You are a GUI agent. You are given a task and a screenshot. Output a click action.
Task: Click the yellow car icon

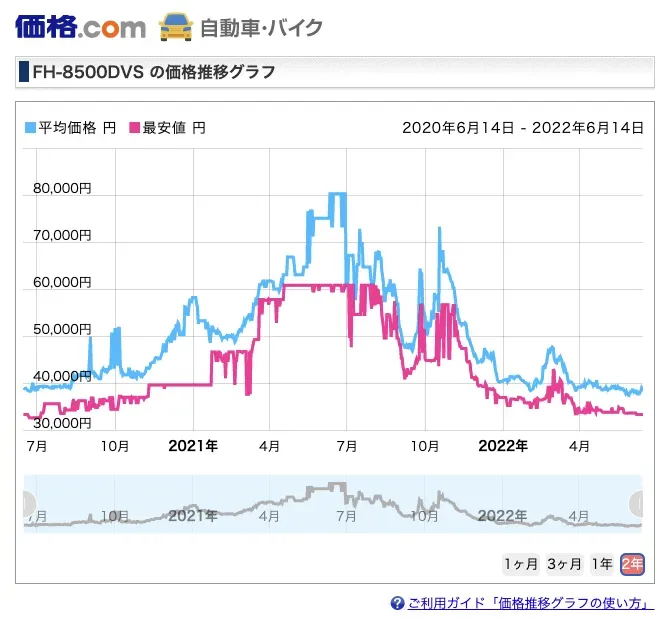176,27
